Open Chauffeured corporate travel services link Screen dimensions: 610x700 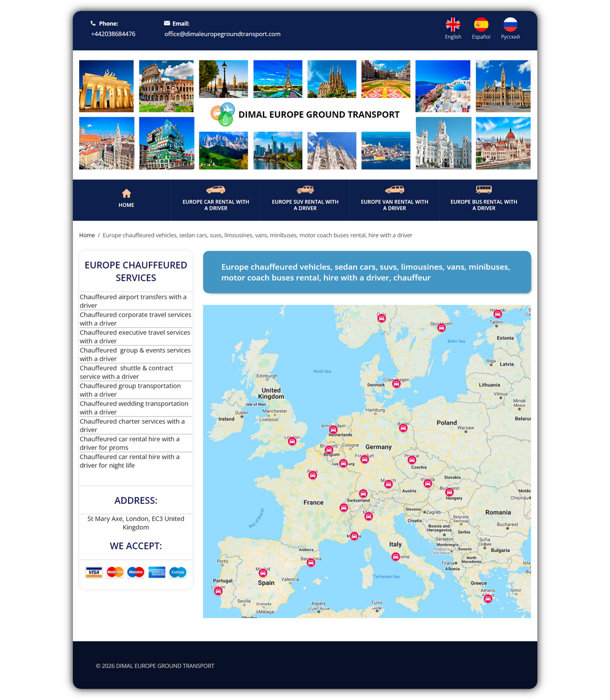136,319
